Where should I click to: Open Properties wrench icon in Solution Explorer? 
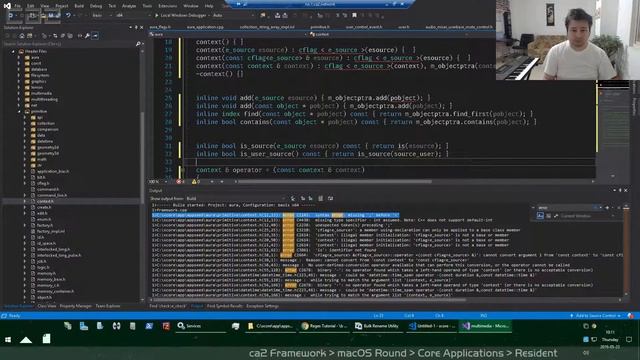[87, 36]
